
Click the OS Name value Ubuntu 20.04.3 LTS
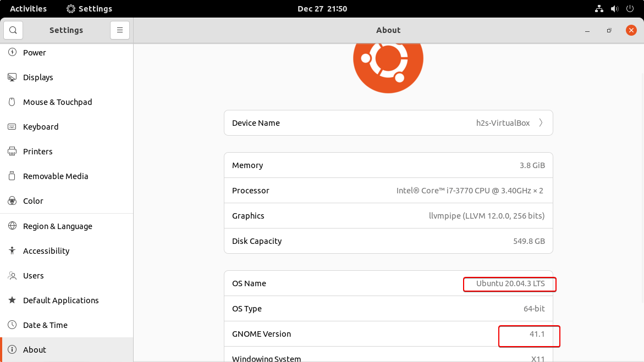point(510,283)
